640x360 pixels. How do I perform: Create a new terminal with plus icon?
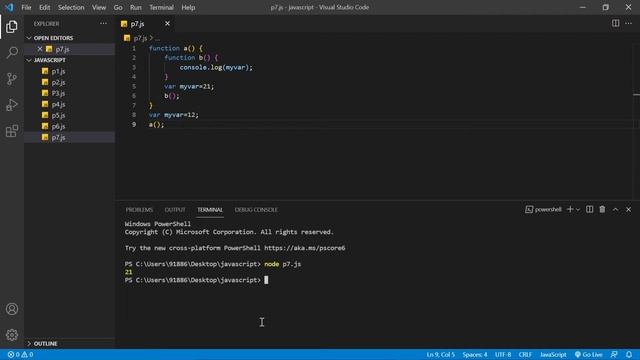pyautogui.click(x=570, y=209)
